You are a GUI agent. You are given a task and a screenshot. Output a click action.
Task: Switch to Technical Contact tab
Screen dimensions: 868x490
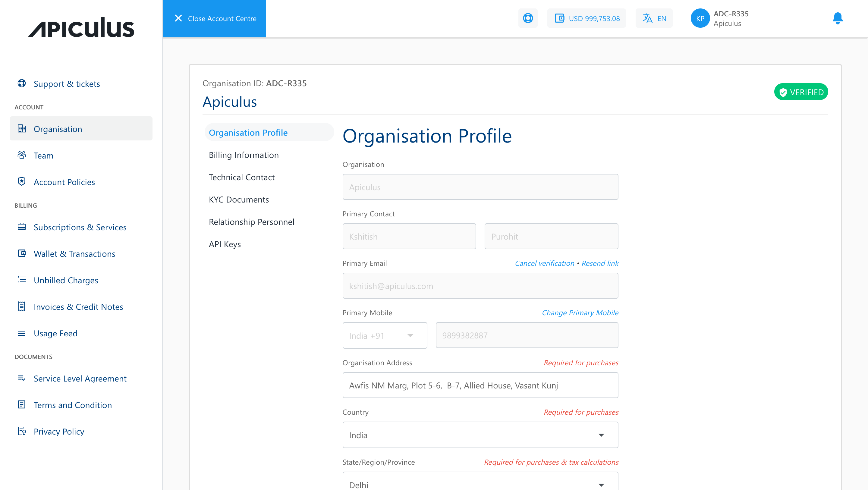(242, 177)
